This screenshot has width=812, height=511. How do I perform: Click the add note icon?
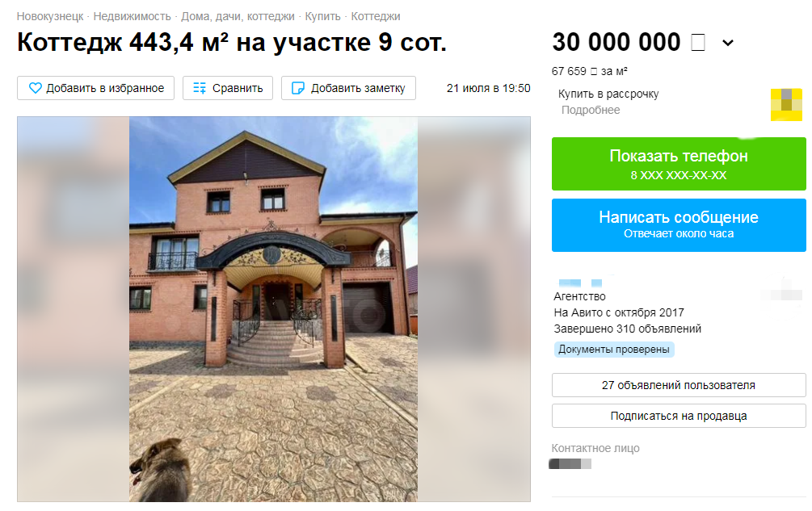click(298, 88)
